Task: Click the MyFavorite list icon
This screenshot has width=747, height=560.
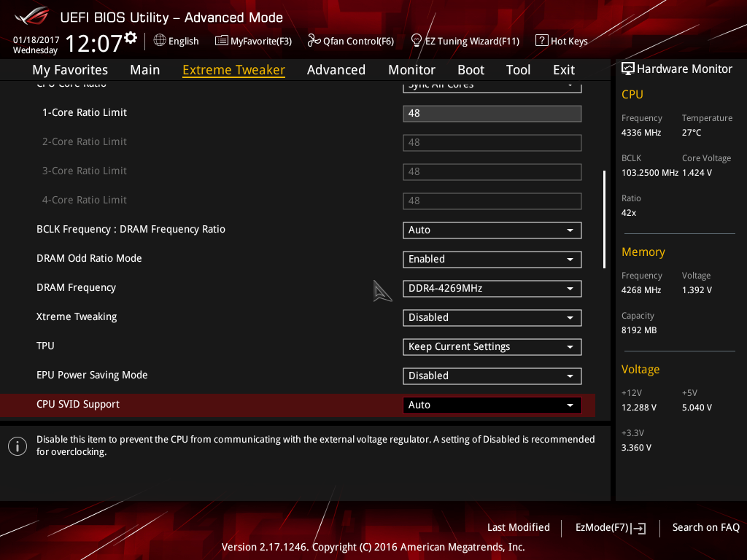Action: click(x=222, y=41)
